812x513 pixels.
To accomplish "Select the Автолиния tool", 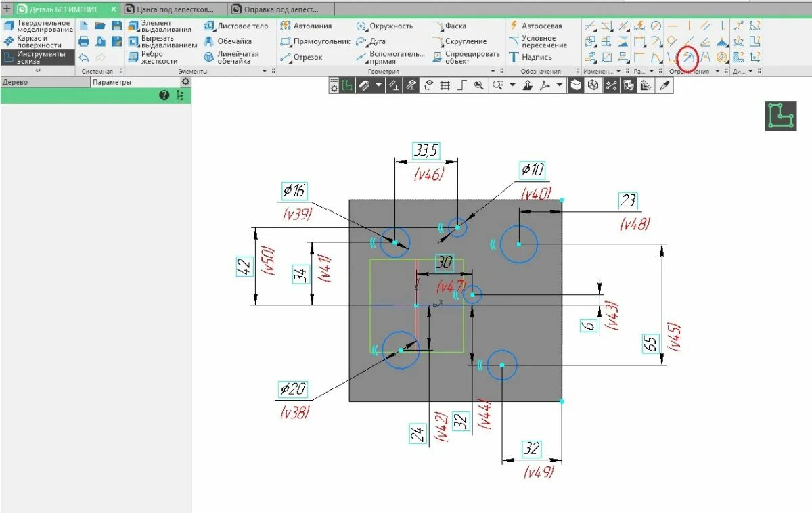I will pos(306,26).
